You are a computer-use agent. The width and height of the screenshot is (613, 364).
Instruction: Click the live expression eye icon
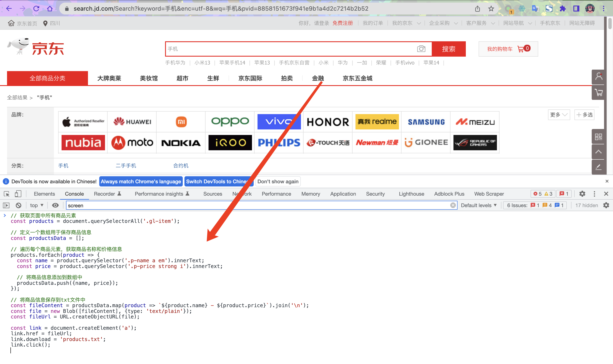(55, 205)
